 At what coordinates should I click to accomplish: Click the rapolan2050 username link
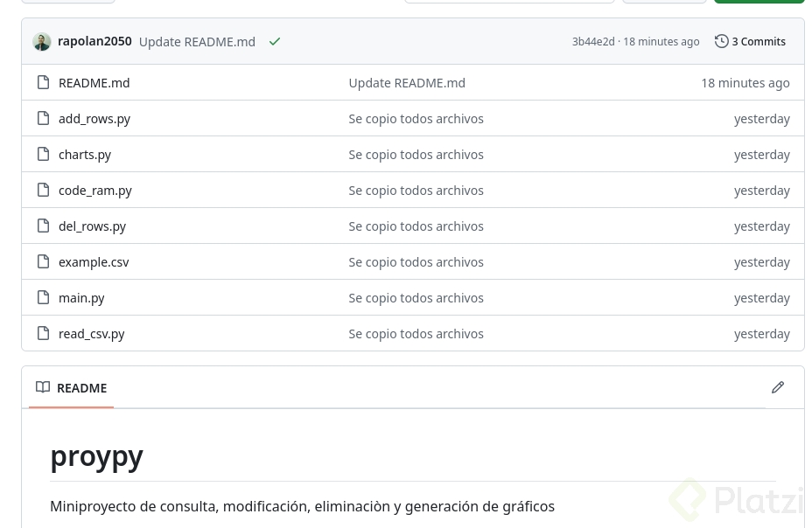coord(94,41)
